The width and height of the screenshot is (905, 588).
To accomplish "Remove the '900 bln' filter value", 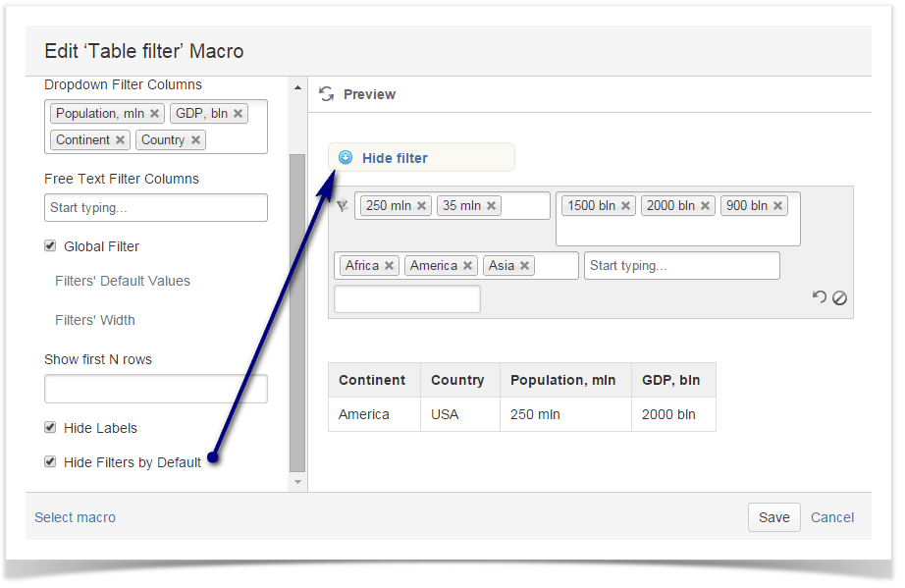I will [777, 206].
